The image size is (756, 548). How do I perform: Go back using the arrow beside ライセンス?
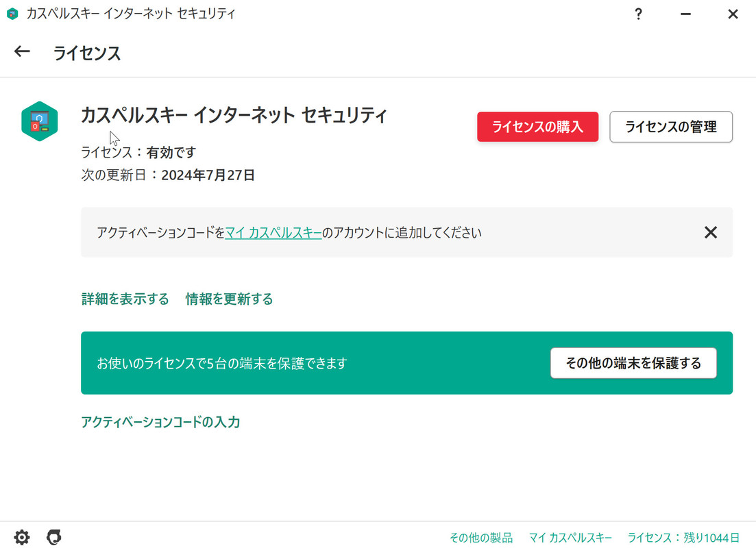[x=22, y=51]
